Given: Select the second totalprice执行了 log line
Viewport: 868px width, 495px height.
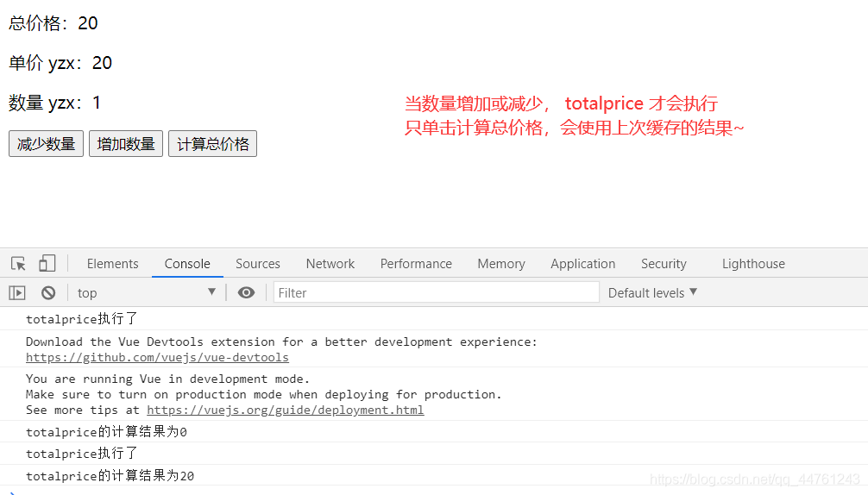Looking at the screenshot, I should pyautogui.click(x=81, y=454).
